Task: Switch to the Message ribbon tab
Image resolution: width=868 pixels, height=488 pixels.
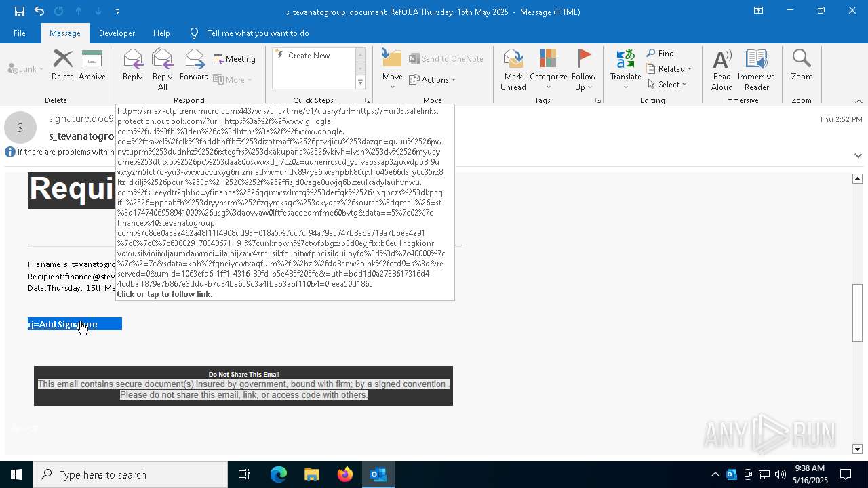Action: point(65,33)
